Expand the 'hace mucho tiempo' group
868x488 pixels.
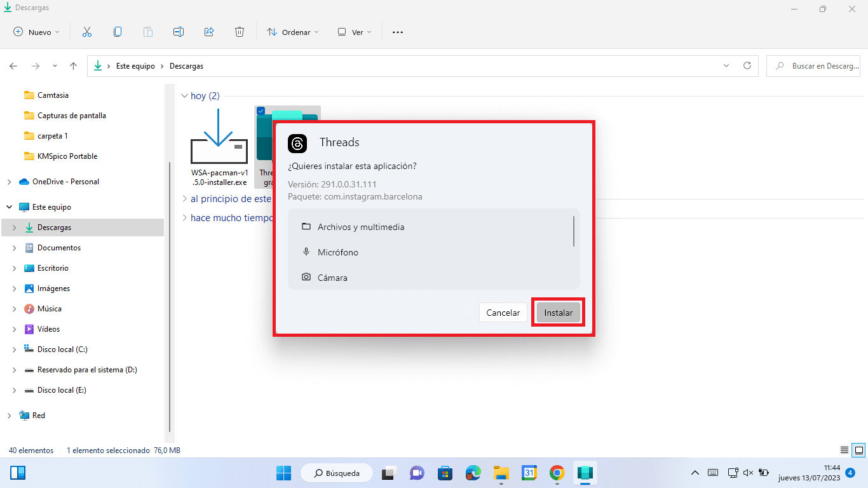click(184, 218)
